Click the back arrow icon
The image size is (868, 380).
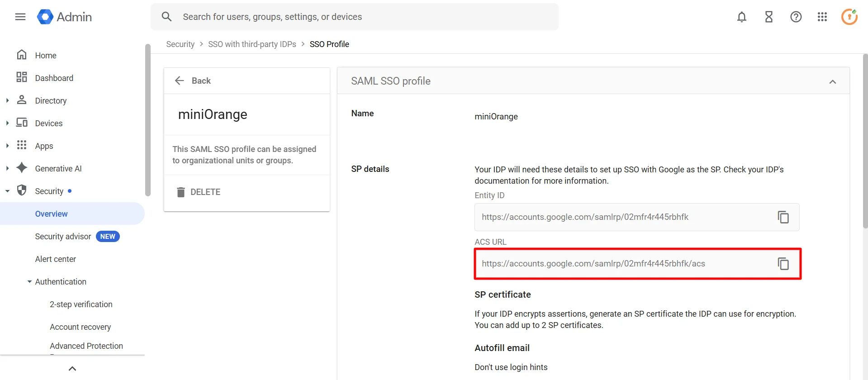click(x=180, y=81)
